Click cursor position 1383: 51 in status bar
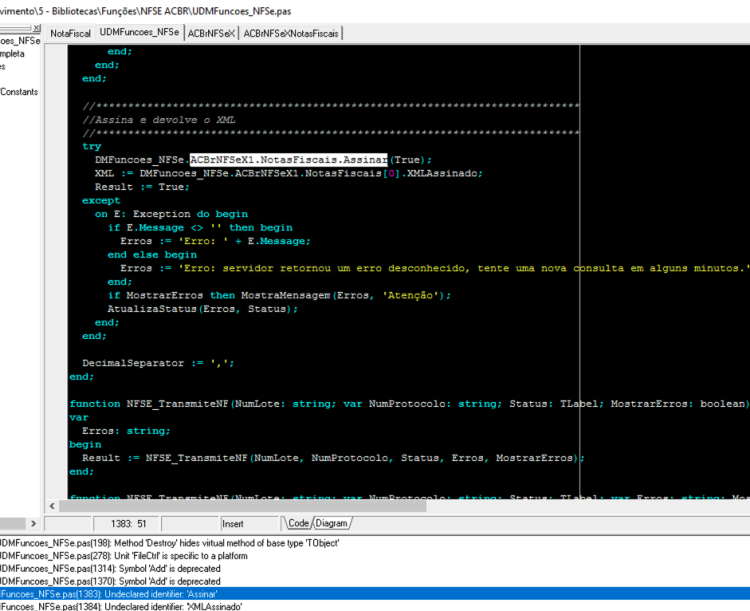 (128, 524)
